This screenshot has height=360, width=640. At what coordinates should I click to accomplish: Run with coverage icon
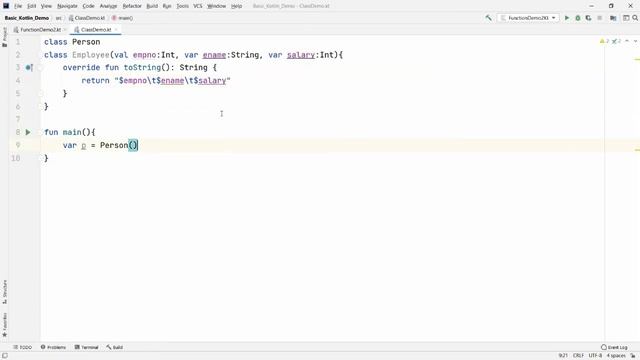click(x=588, y=18)
